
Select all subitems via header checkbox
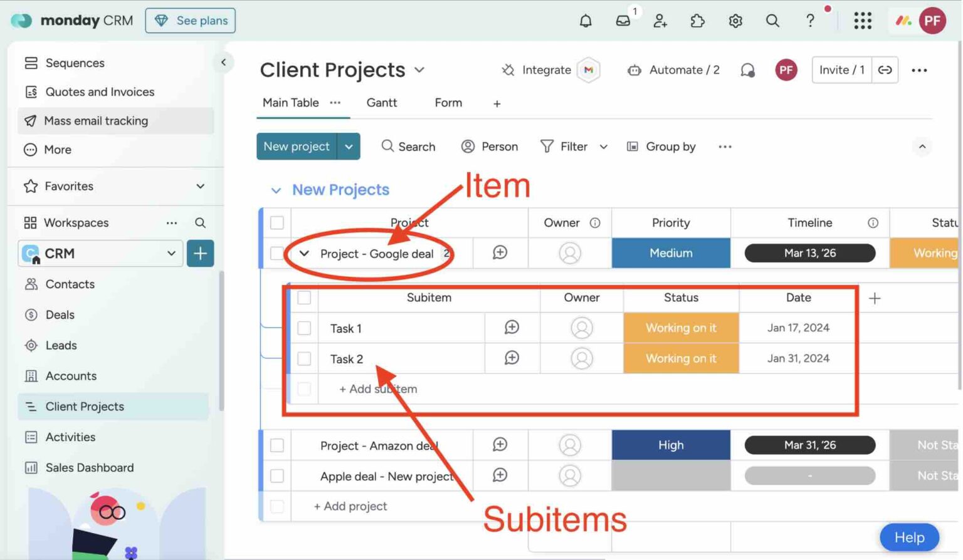(x=304, y=298)
